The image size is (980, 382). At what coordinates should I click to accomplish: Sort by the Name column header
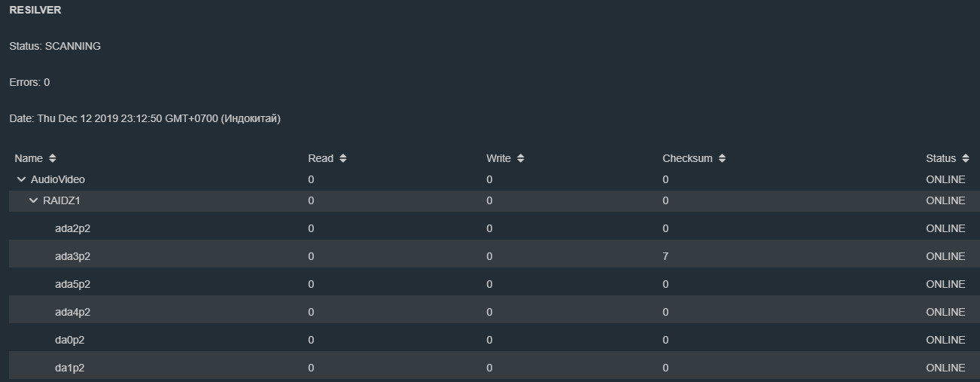click(x=29, y=158)
